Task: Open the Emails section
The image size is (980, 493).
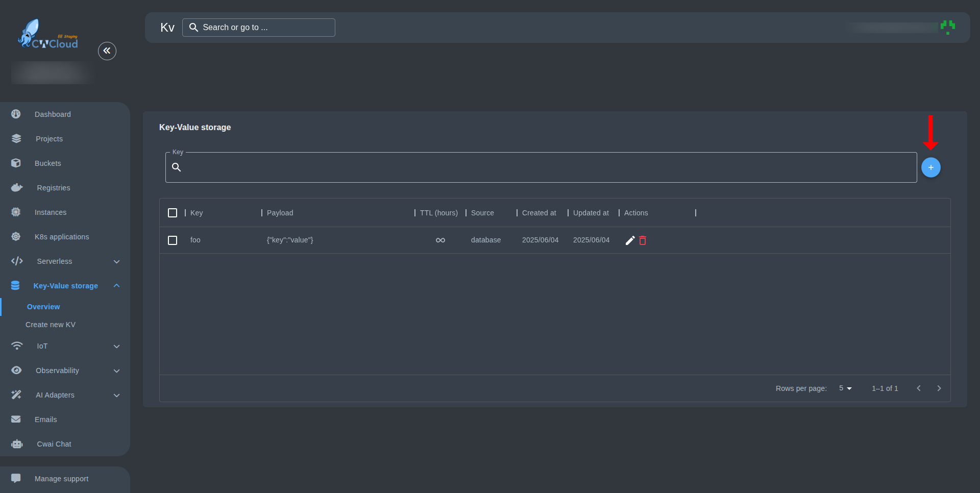Action: point(45,419)
